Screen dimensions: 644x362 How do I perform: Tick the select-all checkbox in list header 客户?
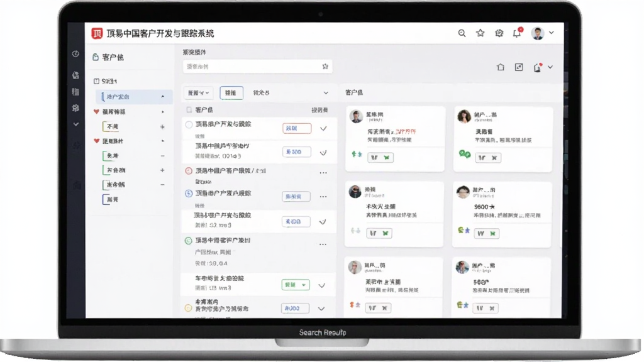[x=189, y=109]
